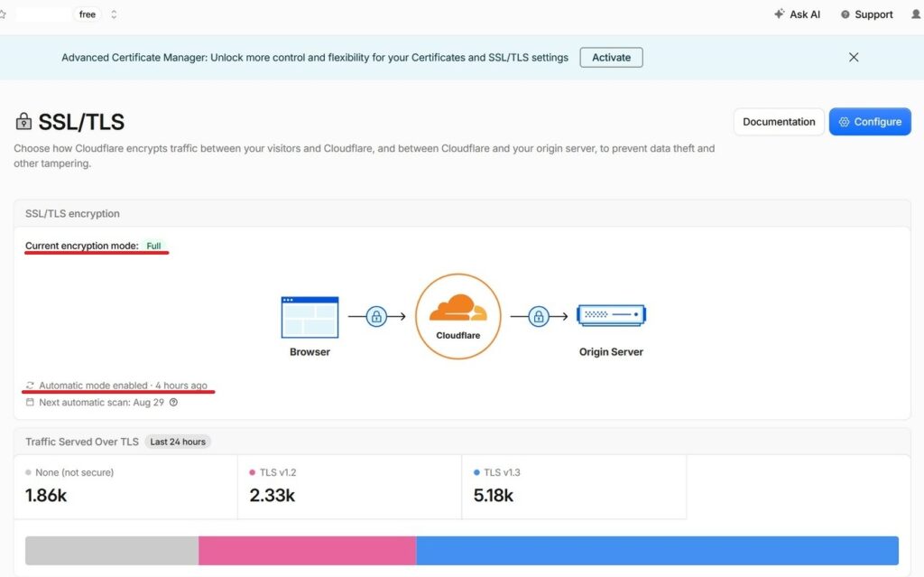Viewport: 924px width, 577px height.
Task: Click the blue TLS v1.3 bar segment
Action: tap(657, 551)
